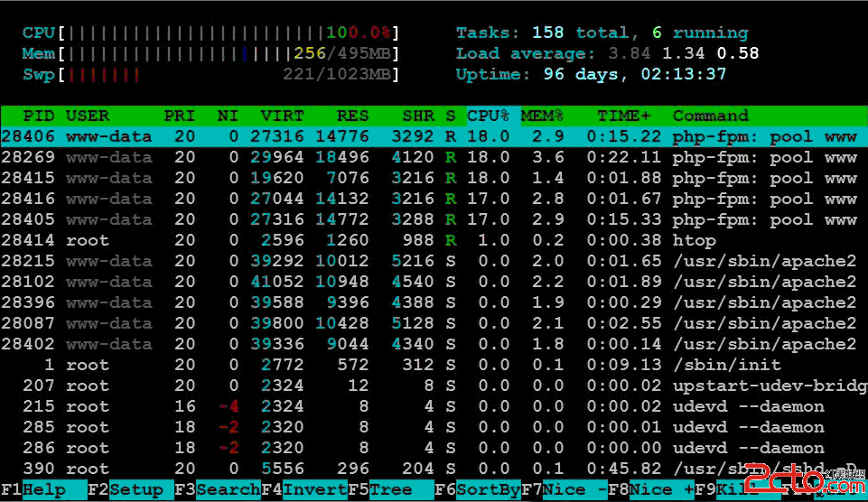This screenshot has height=502, width=868.
Task: Click the PID column header
Action: 38,116
